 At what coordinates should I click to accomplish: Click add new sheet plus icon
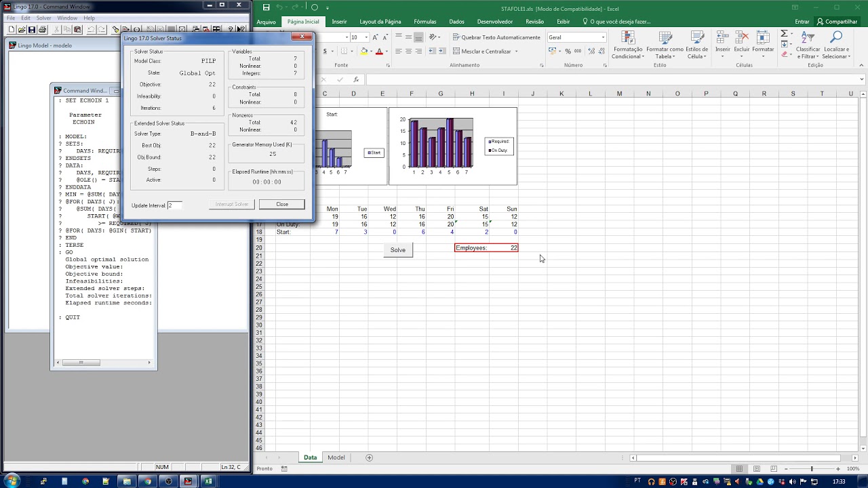[x=370, y=457]
